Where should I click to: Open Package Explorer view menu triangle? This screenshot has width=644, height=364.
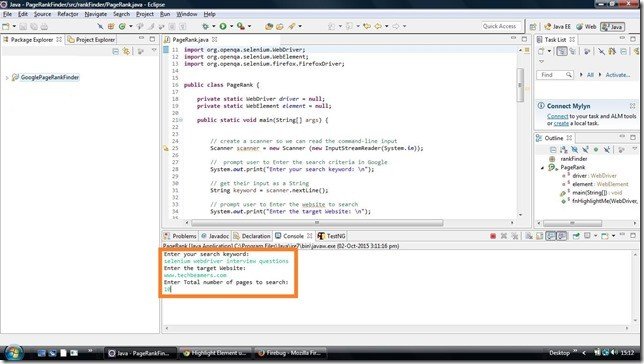click(154, 51)
